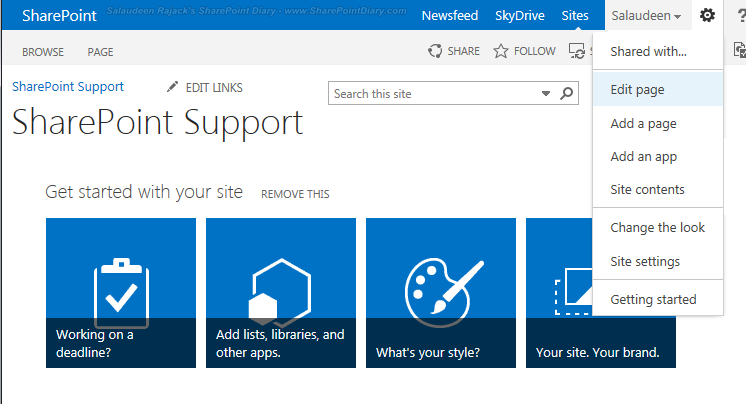Expand the Salaudeen user menu
The image size is (746, 404).
tap(647, 16)
